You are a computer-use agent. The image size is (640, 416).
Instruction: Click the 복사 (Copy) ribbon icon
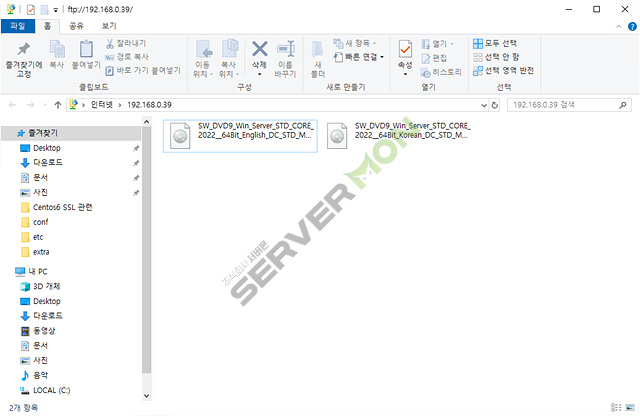[57, 54]
